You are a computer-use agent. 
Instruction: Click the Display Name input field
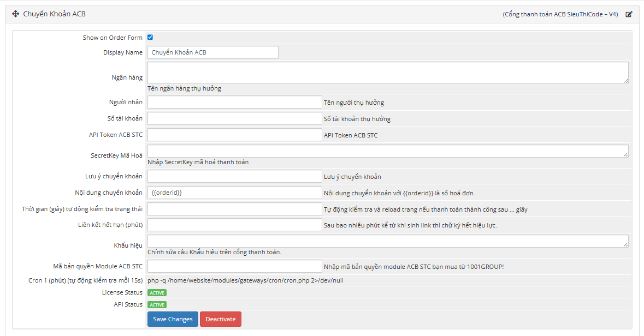(x=212, y=52)
